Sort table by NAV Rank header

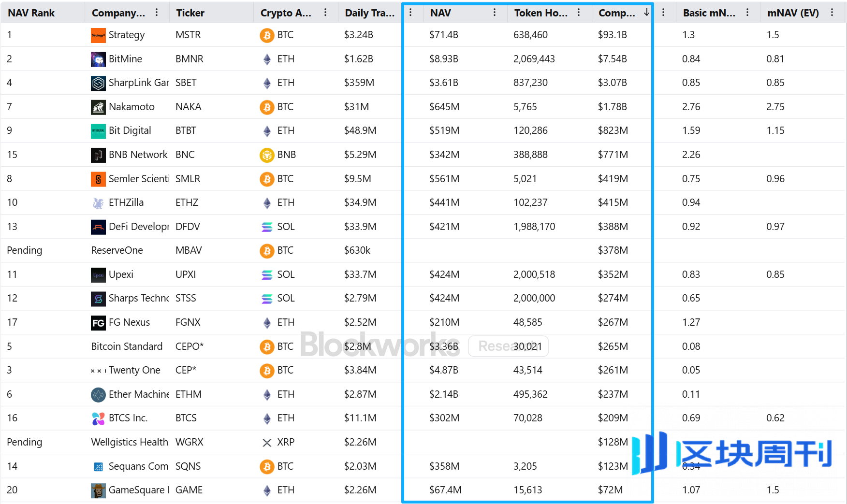[31, 13]
